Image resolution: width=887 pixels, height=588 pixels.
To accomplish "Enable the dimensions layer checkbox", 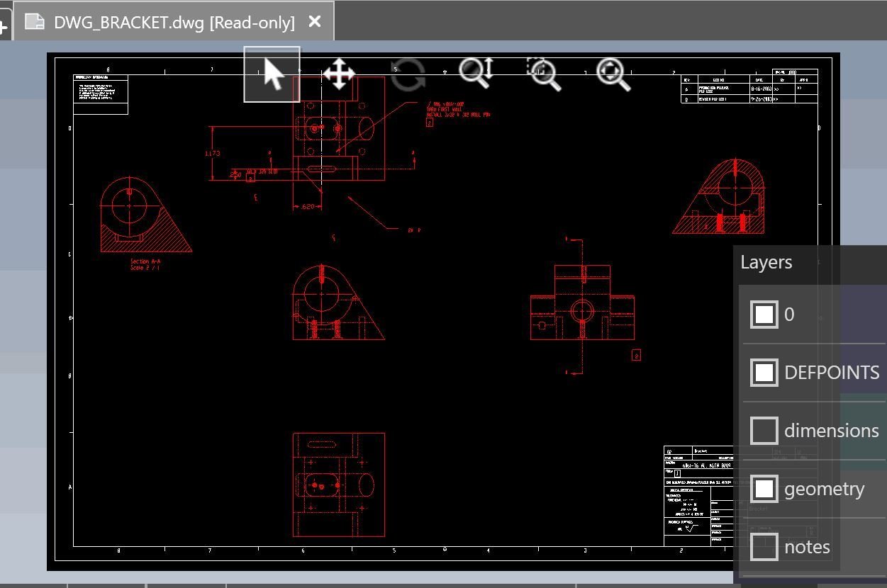I will (764, 430).
